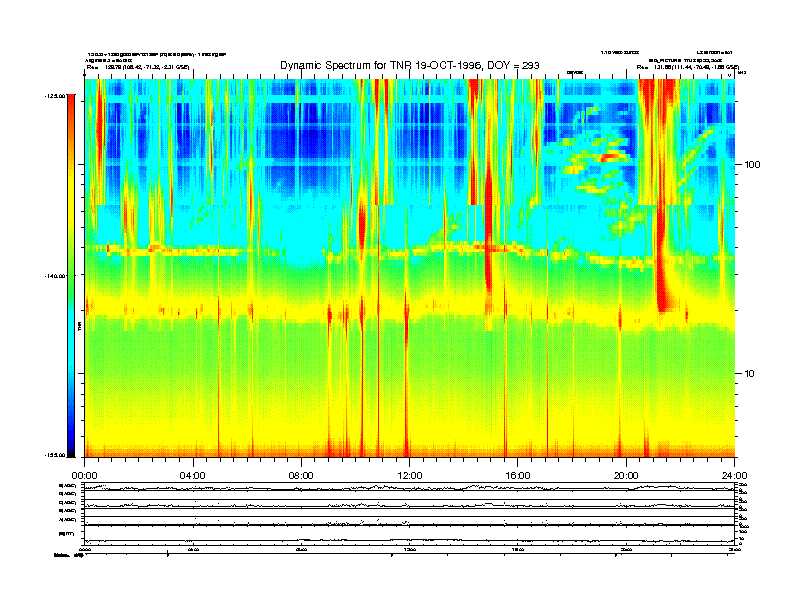Click the 10 frequency axis label
This screenshot has height=612, width=792.
click(749, 374)
